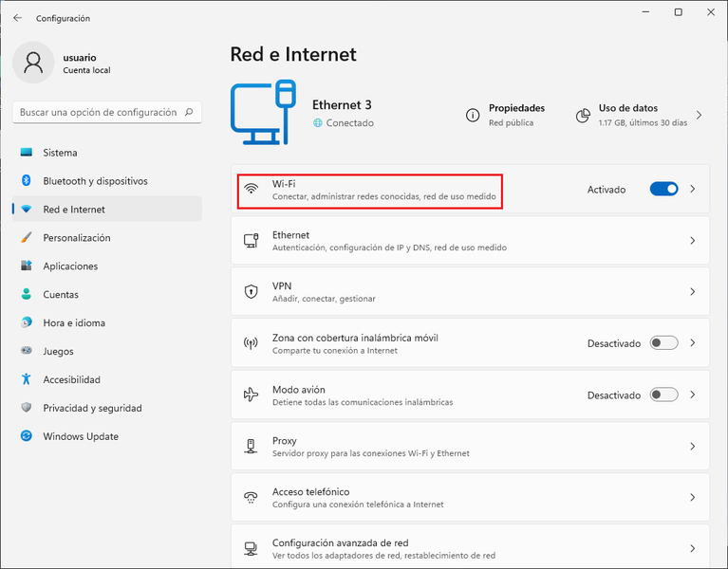Viewport: 728px width, 569px height.
Task: Click the Accesibilidad sidebar label
Action: point(71,379)
